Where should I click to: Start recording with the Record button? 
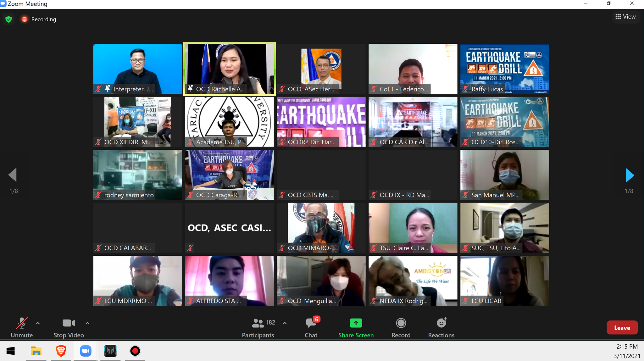401,328
